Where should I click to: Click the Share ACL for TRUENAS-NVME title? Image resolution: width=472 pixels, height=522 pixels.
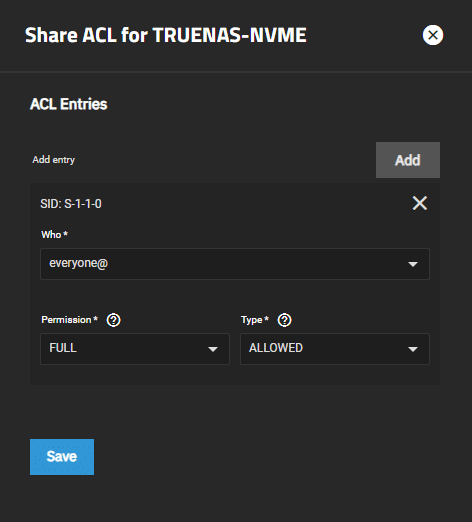pos(166,35)
